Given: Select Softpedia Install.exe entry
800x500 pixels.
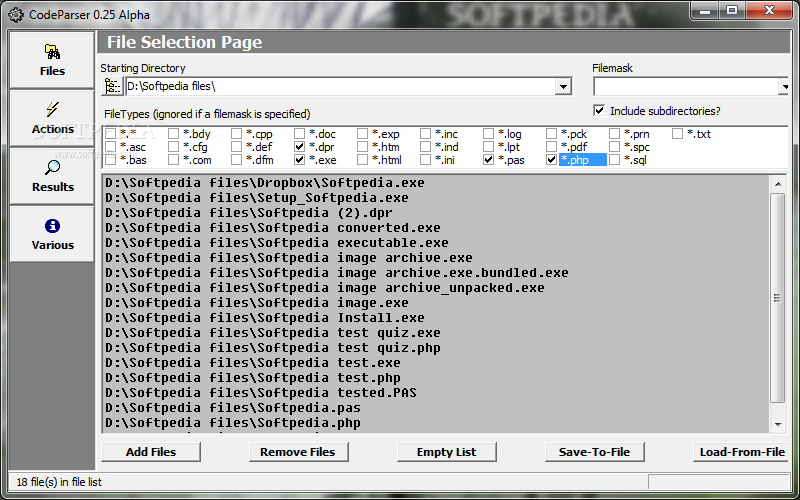Looking at the screenshot, I should tap(264, 317).
